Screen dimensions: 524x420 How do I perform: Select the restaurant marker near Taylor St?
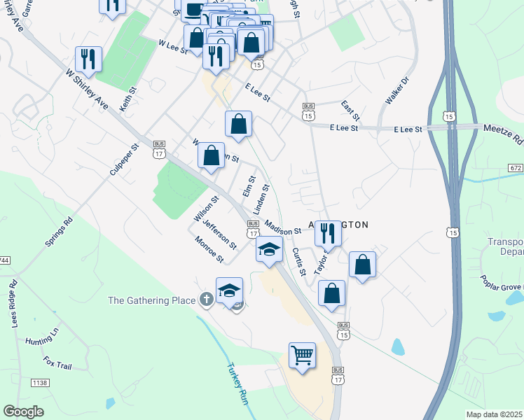(328, 236)
